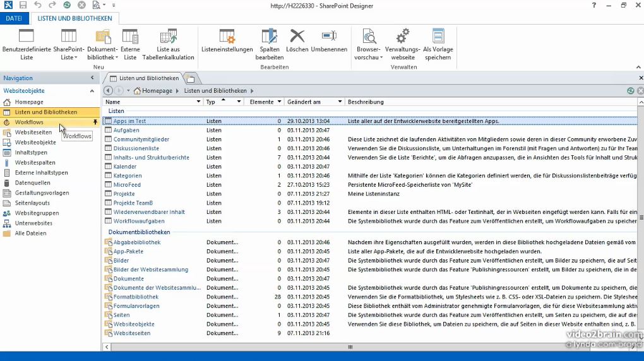Viewport: 644px width, 361px height.
Task: Create a Benutzerdefinierte Liste
Action: point(27,44)
